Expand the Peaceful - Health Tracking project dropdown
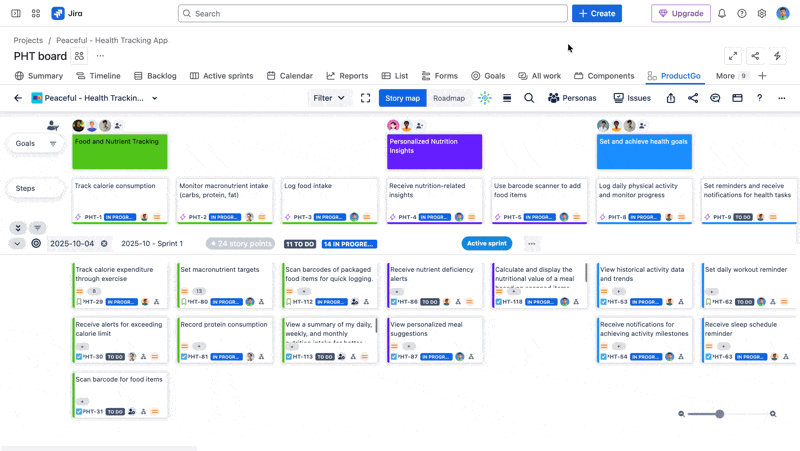Viewport: 800px width, 451px height. tap(154, 98)
